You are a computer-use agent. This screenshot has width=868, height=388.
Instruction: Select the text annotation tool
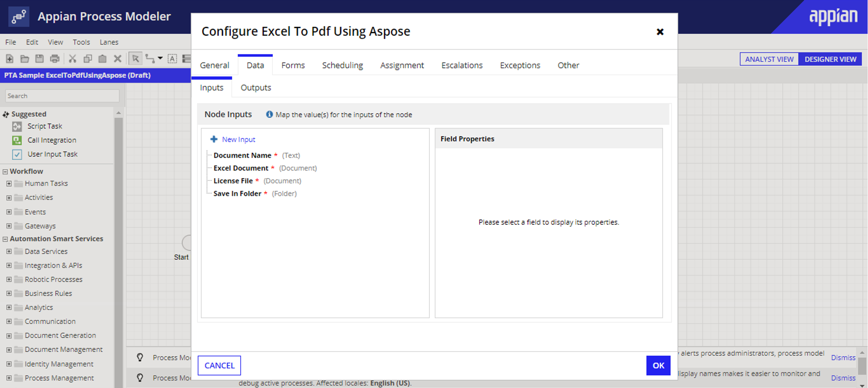click(172, 59)
